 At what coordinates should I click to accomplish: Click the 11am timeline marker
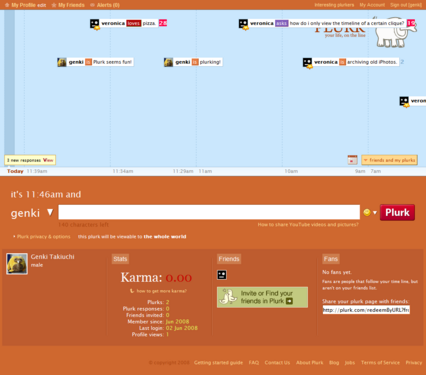(x=205, y=171)
